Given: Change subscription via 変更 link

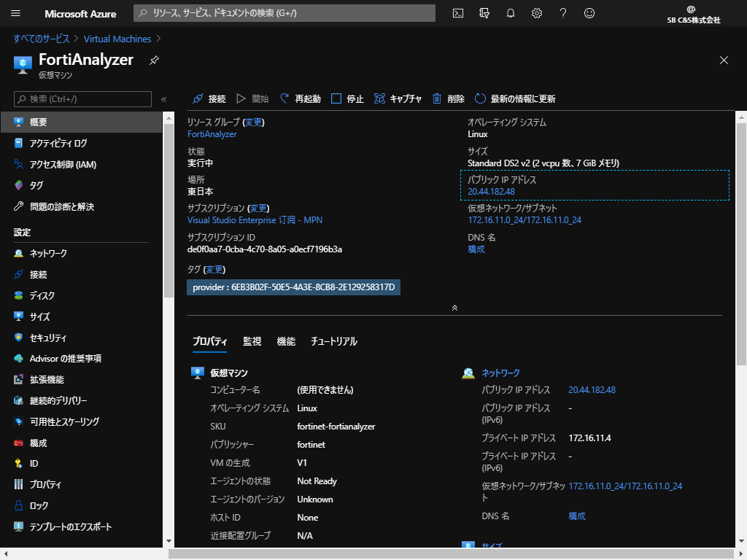Looking at the screenshot, I should (x=258, y=208).
